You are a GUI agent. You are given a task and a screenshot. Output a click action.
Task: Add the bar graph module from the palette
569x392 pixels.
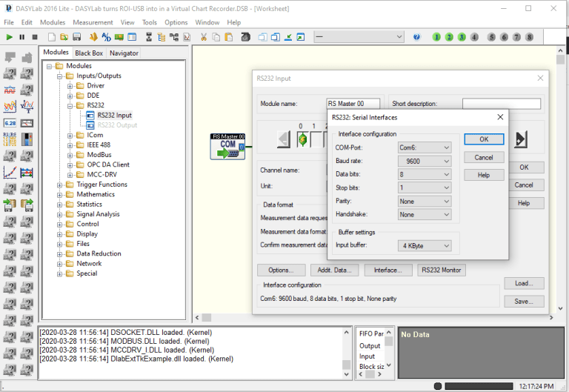click(27, 139)
